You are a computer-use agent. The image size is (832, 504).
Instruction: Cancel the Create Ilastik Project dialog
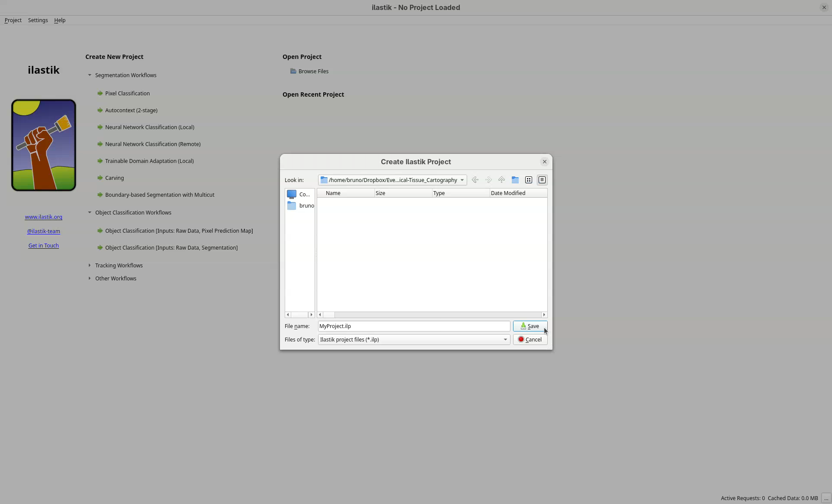(530, 340)
